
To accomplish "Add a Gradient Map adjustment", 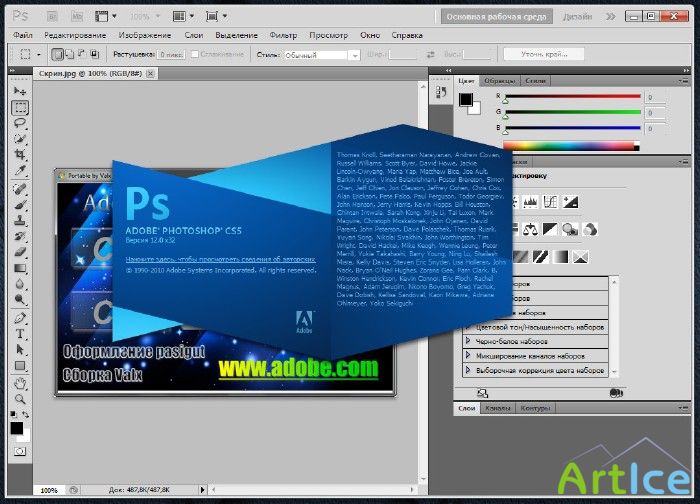I will click(561, 257).
